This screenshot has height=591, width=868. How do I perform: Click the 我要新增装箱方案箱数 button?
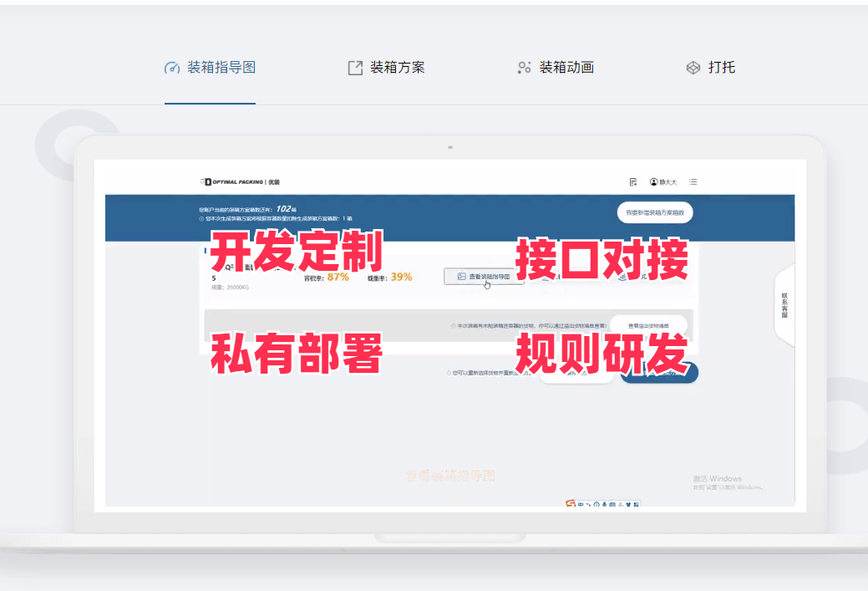655,213
